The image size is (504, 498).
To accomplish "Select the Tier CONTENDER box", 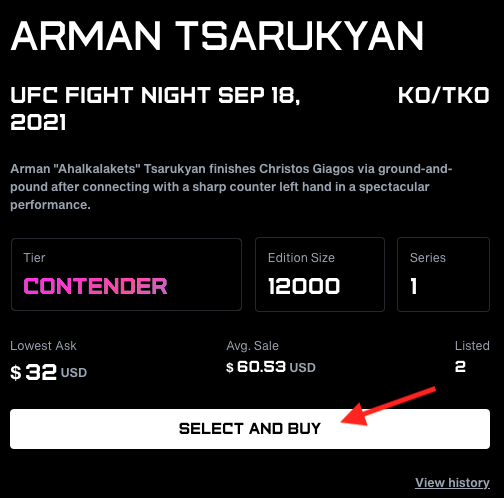I will (x=126, y=274).
